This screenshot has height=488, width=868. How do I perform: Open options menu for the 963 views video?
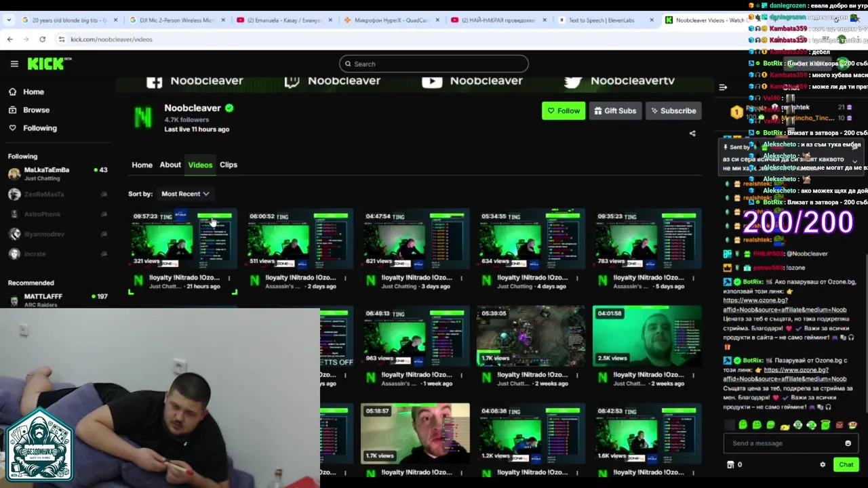(461, 375)
